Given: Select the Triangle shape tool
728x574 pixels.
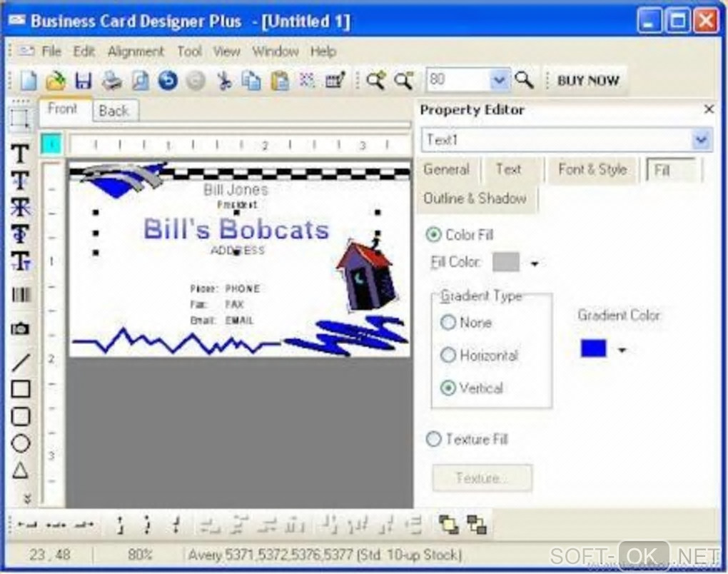Looking at the screenshot, I should coord(21,471).
